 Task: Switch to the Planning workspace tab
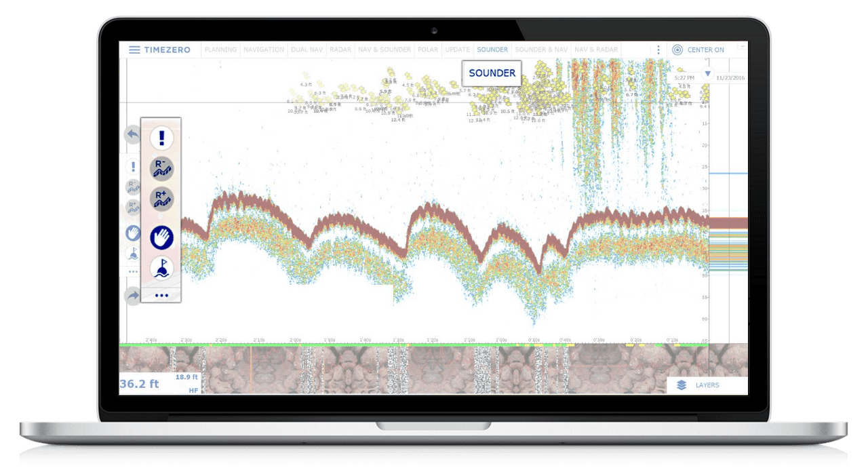[220, 50]
